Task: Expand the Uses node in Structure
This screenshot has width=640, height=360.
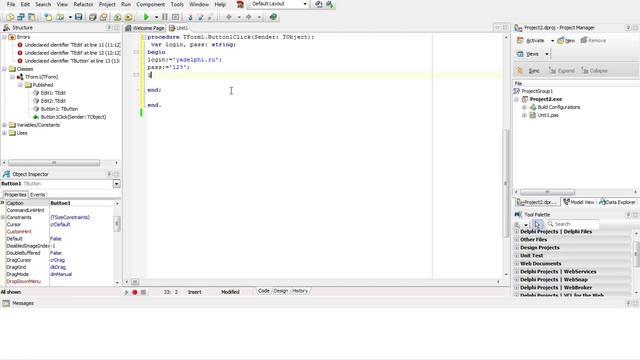Action: coord(4,133)
